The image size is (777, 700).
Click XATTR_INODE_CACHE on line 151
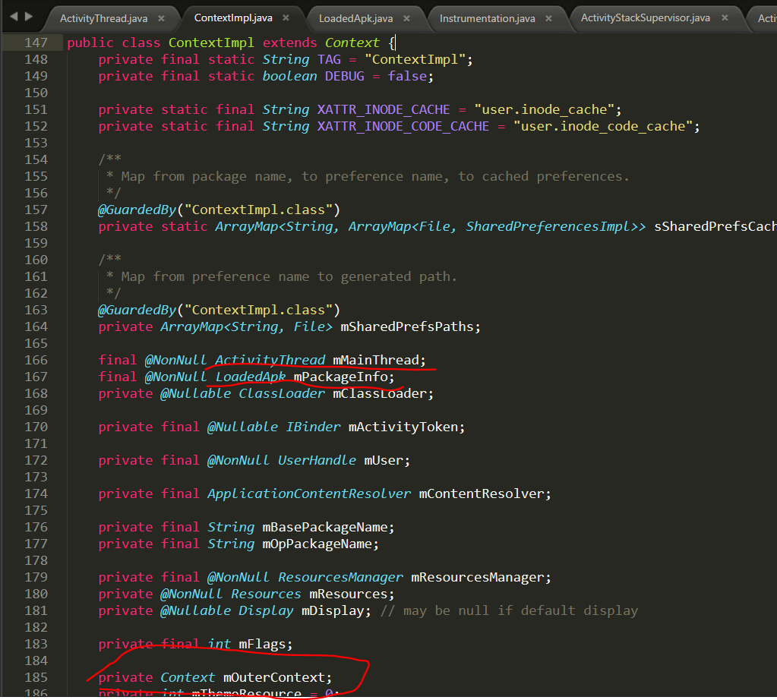click(384, 109)
